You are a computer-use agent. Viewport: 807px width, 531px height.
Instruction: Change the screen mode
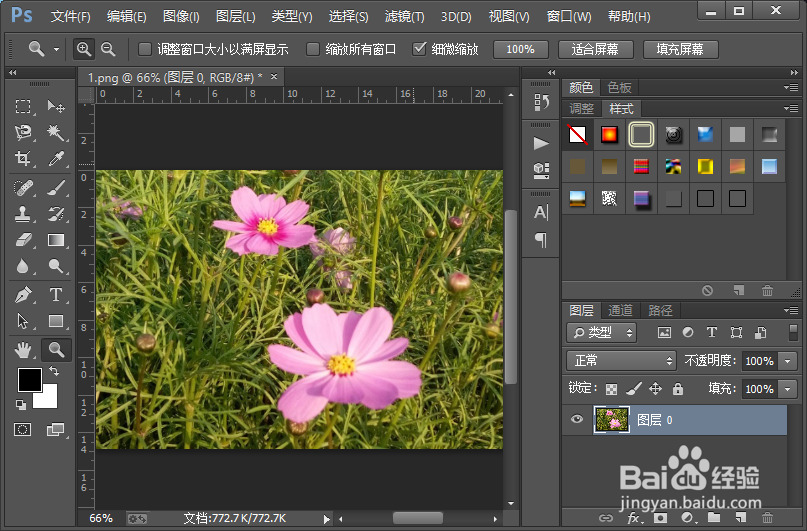[x=56, y=430]
